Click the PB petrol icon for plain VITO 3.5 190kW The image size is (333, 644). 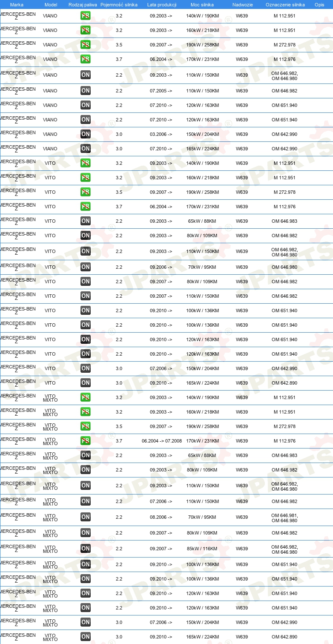pyautogui.click(x=86, y=192)
